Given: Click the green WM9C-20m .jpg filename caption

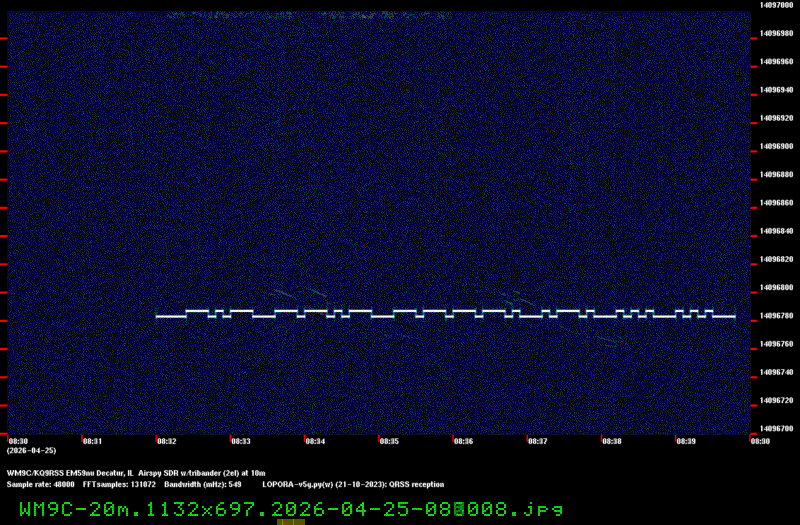Looking at the screenshot, I should tap(291, 510).
